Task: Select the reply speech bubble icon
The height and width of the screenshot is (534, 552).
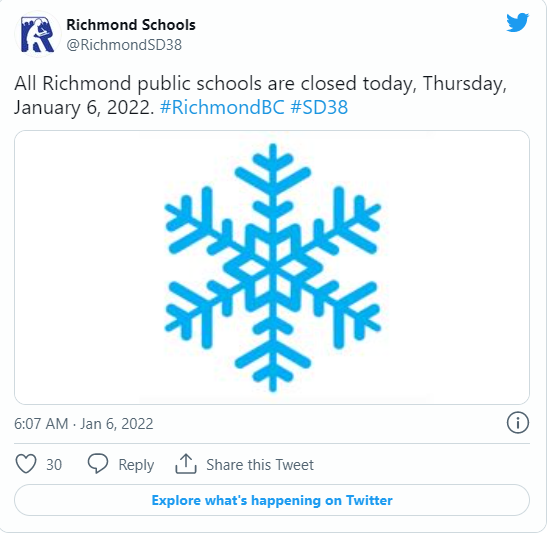Action: click(x=98, y=464)
